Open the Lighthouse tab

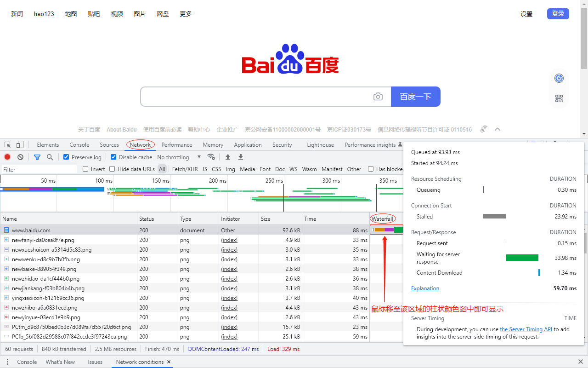pyautogui.click(x=320, y=144)
